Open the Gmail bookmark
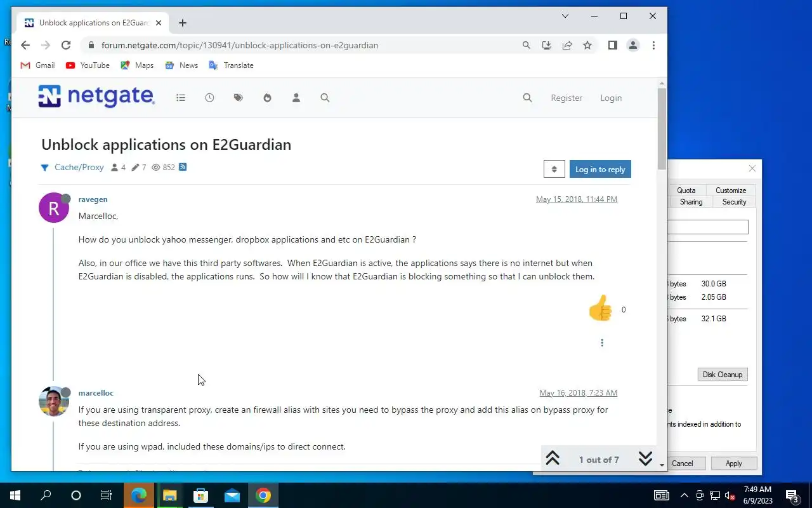 37,65
